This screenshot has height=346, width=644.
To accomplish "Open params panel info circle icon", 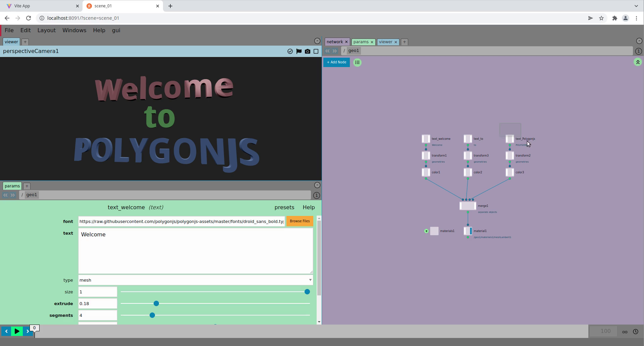I will (x=316, y=195).
